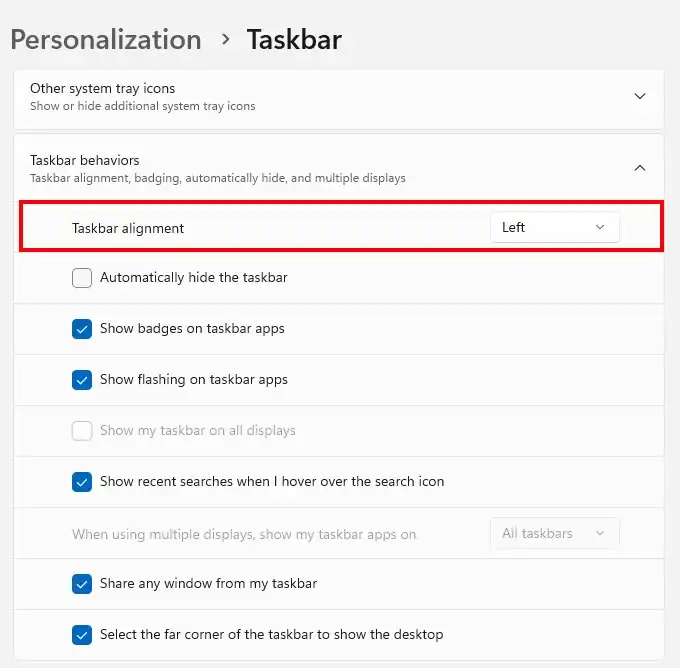Click breadcrumb arrow between Personalization and Taskbar
Screen dimensions: 680x668
(x=225, y=39)
